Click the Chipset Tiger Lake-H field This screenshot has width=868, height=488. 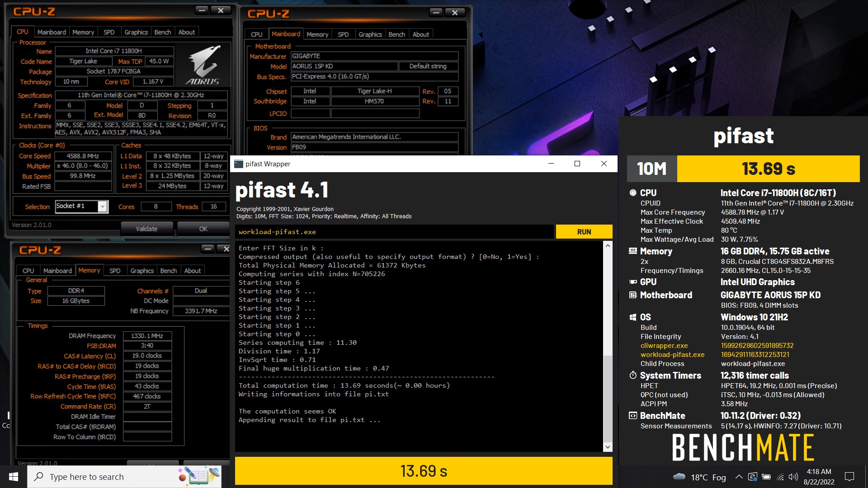click(374, 91)
